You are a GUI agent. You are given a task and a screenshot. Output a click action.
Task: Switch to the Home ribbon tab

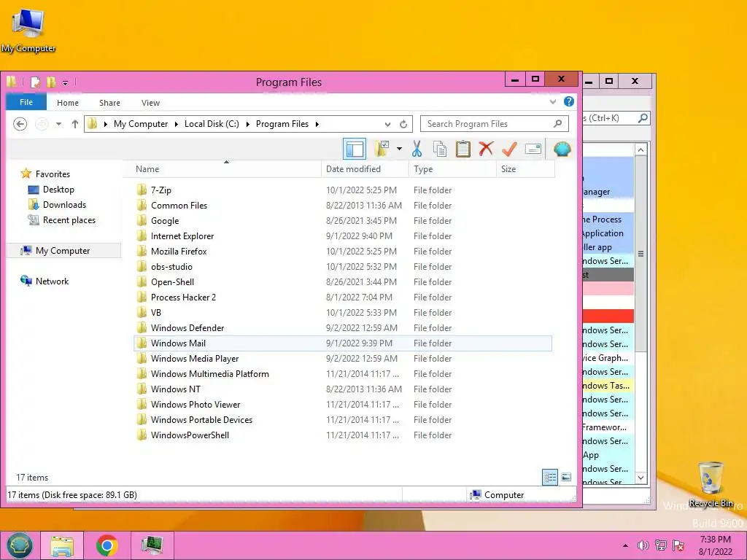pos(68,103)
